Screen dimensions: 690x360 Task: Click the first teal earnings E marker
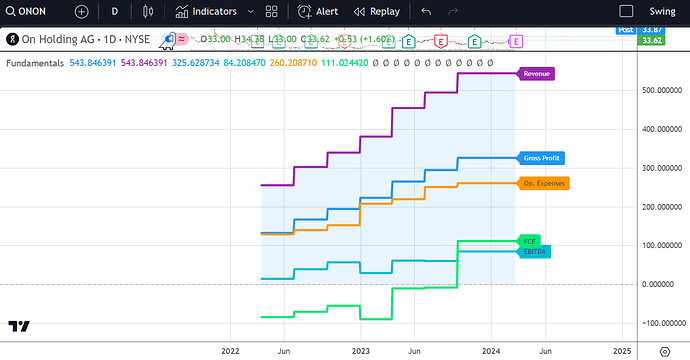pos(408,42)
